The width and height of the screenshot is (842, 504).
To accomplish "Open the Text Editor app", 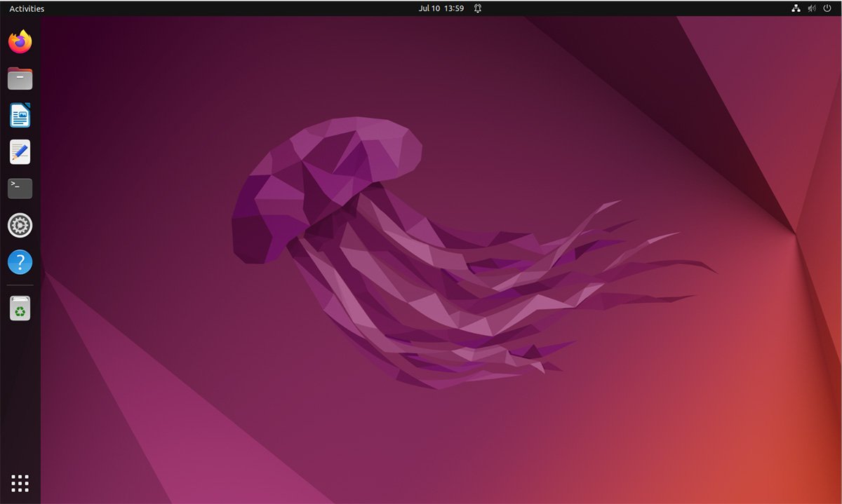I will click(x=20, y=151).
